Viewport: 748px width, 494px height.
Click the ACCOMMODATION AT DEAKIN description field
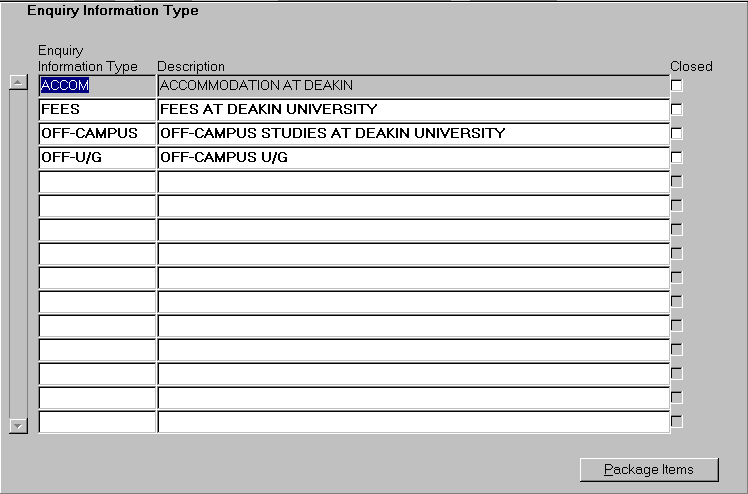412,86
